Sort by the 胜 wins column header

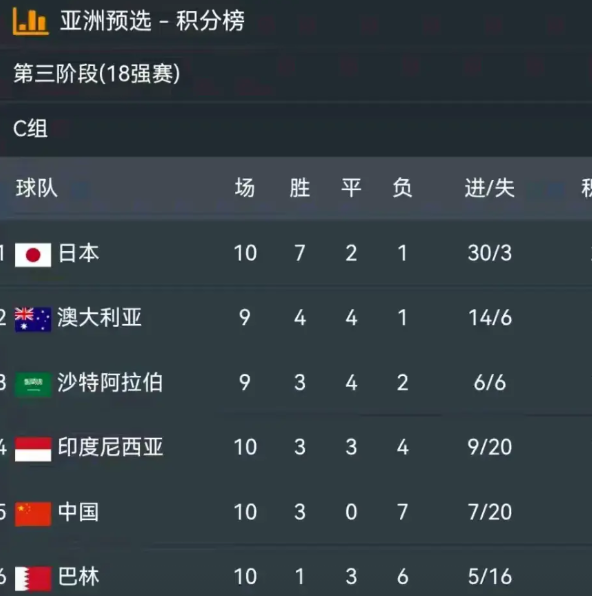(300, 188)
